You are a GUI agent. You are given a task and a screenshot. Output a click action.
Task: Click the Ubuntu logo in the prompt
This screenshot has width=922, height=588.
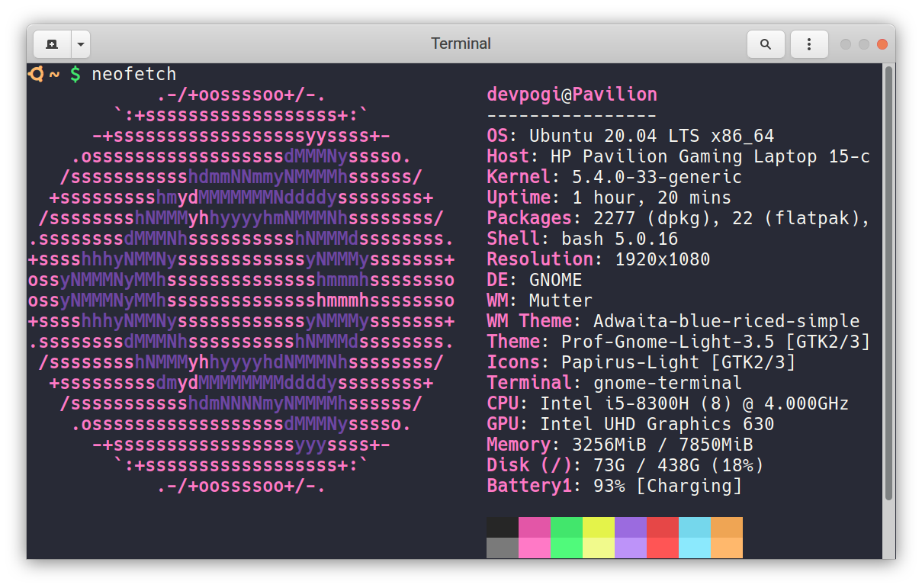pos(35,74)
